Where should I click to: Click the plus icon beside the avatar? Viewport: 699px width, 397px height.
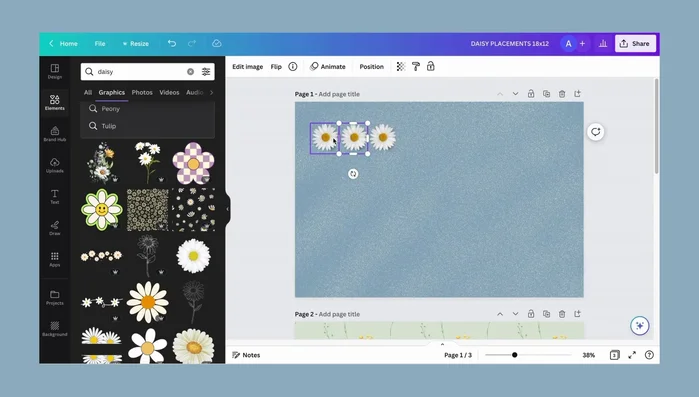tap(582, 43)
